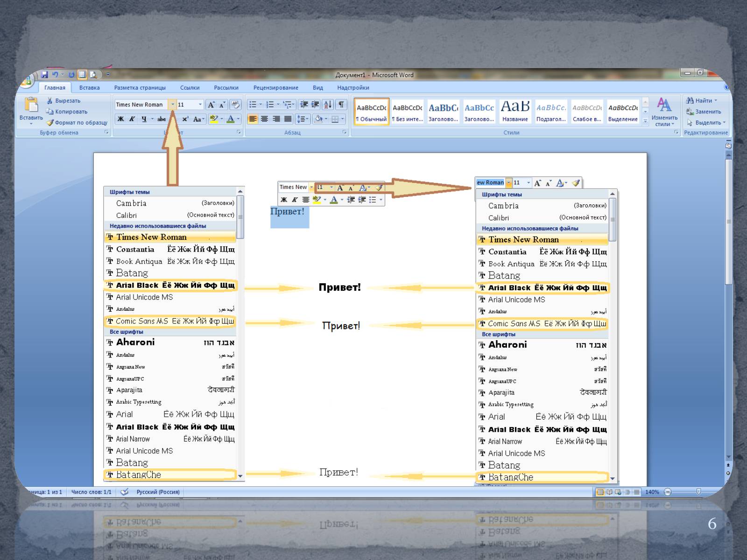Viewport: 747px width, 560px height.
Task: Open the Изменить стили dropdown
Action: click(664, 112)
